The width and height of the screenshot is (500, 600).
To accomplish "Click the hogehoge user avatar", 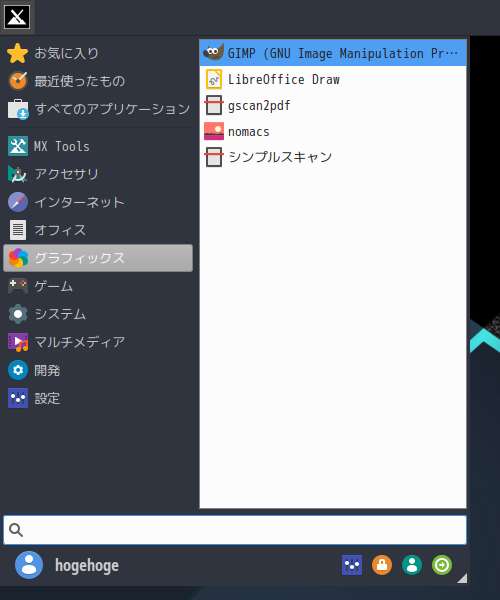I will (29, 565).
